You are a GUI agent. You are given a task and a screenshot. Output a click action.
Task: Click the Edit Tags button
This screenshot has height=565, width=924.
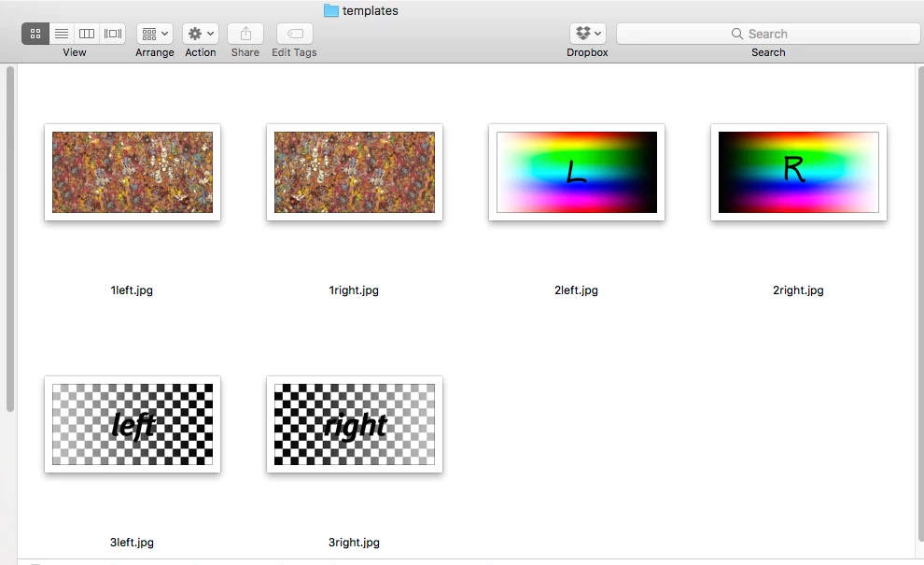pos(295,34)
